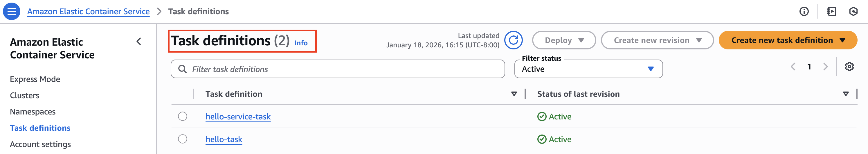Select the hello-task radio button
Viewport: 868px width, 154px height.
[x=183, y=139]
